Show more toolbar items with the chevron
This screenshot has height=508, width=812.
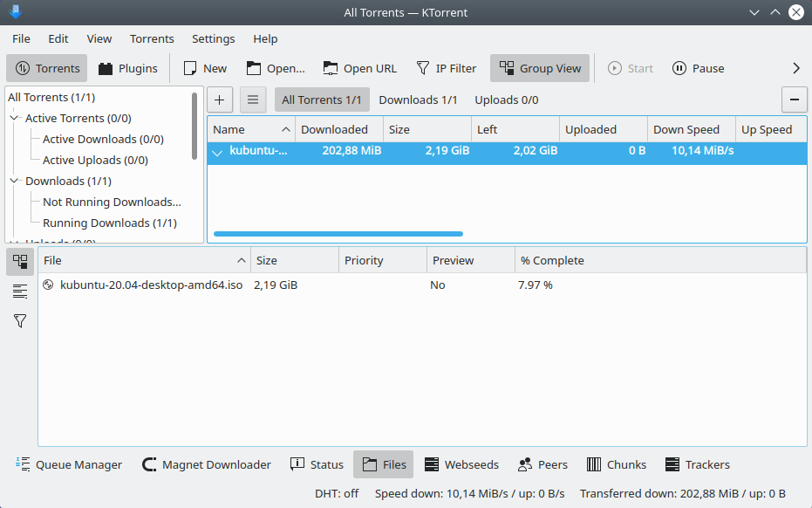pos(796,68)
